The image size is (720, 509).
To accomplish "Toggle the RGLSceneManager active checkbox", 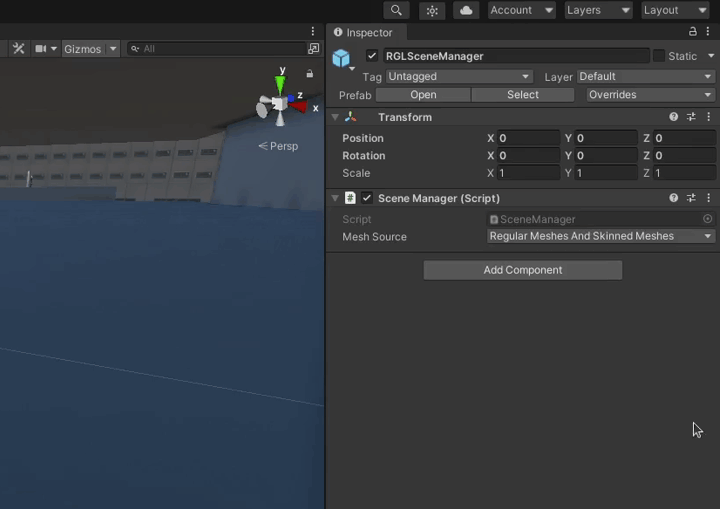I will point(371,56).
